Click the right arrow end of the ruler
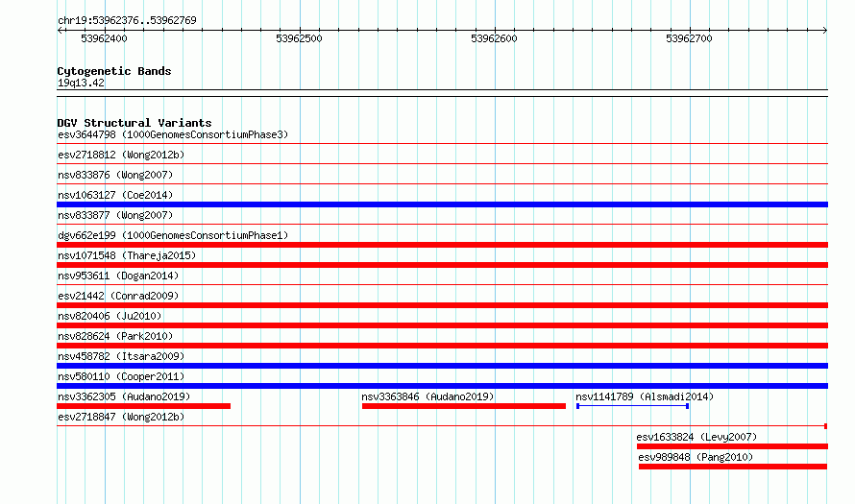Screen dimensions: 855x504 click(825, 31)
